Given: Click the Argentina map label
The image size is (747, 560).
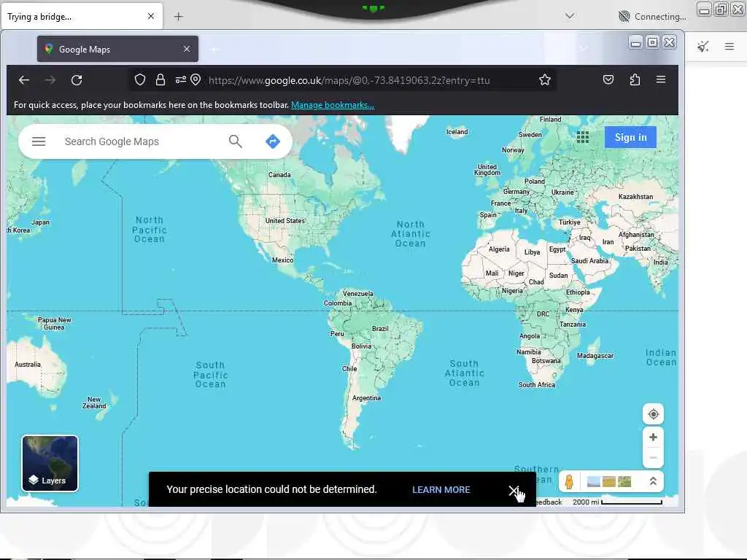Looking at the screenshot, I should pos(366,398).
